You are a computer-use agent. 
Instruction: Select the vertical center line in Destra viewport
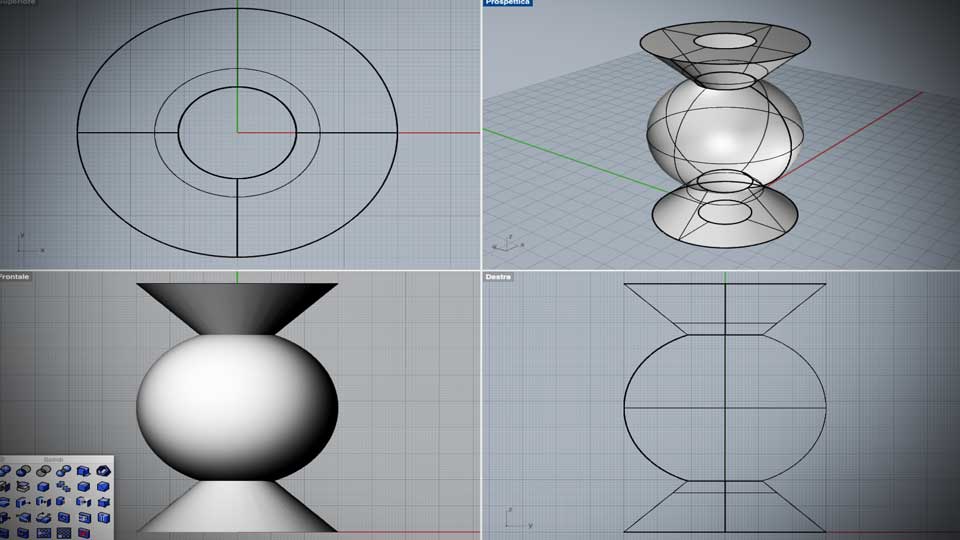(x=726, y=407)
